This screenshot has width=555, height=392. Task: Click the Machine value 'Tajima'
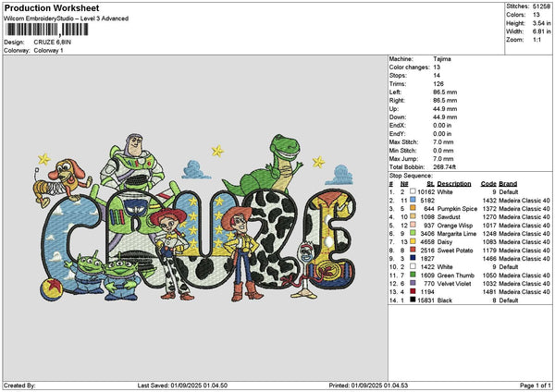tap(442, 59)
